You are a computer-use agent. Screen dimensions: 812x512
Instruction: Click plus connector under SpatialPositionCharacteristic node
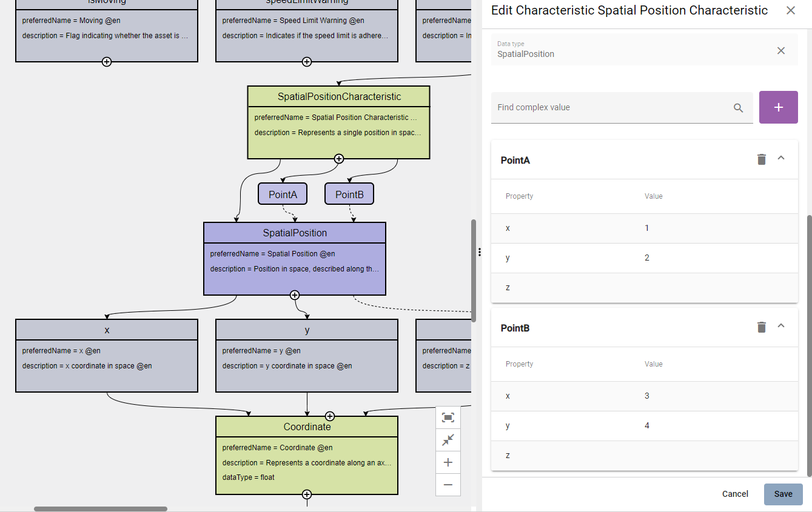[x=339, y=159]
